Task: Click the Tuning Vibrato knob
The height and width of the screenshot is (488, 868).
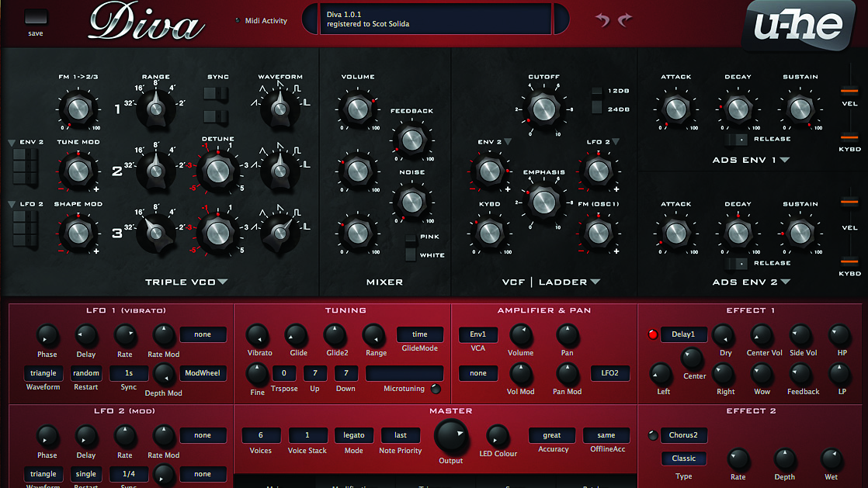Action: (x=258, y=335)
